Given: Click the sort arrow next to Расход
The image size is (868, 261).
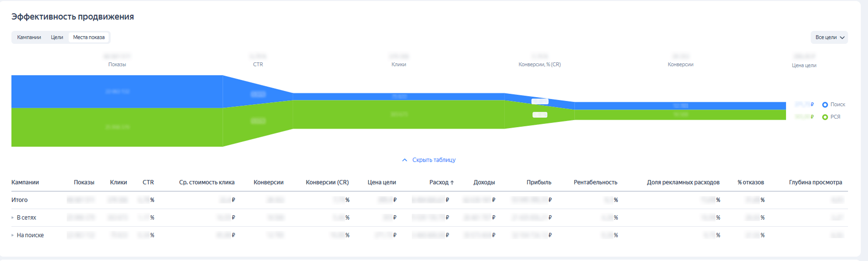Looking at the screenshot, I should pyautogui.click(x=452, y=182).
